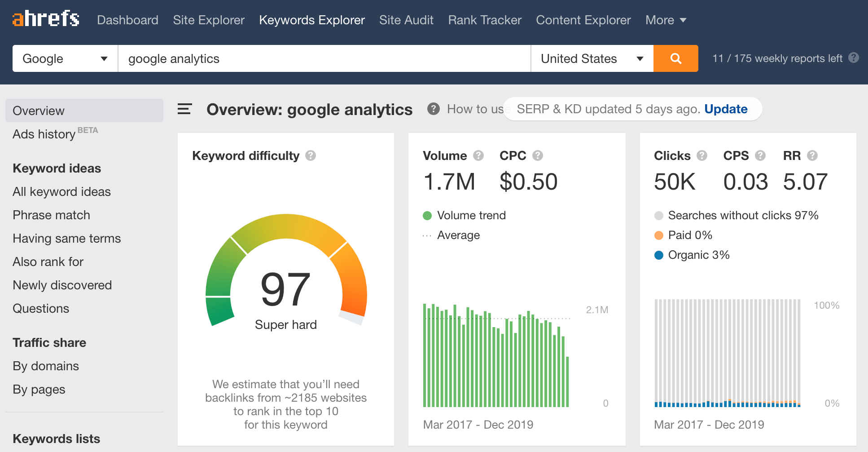Click Volume help question mark

(478, 155)
